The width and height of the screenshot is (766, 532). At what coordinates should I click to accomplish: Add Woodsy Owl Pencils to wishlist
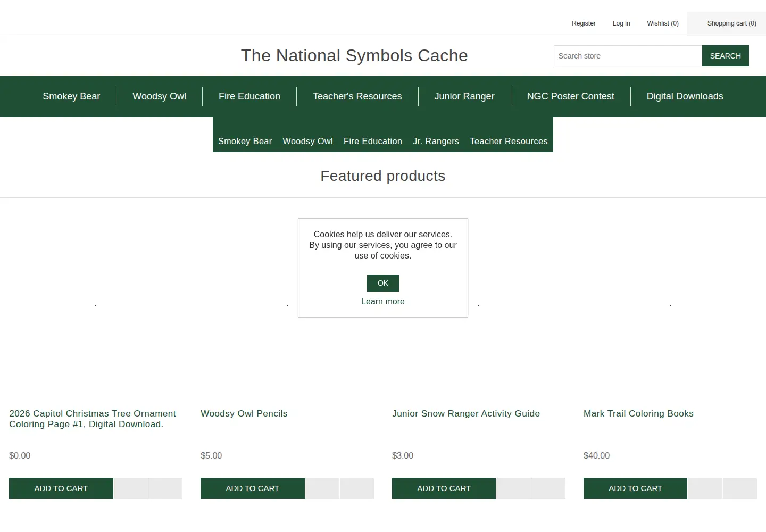(x=357, y=488)
